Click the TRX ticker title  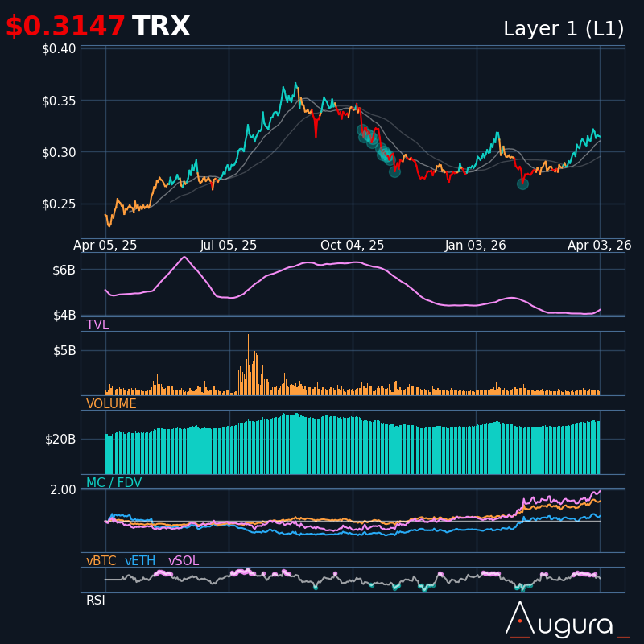[161, 27]
